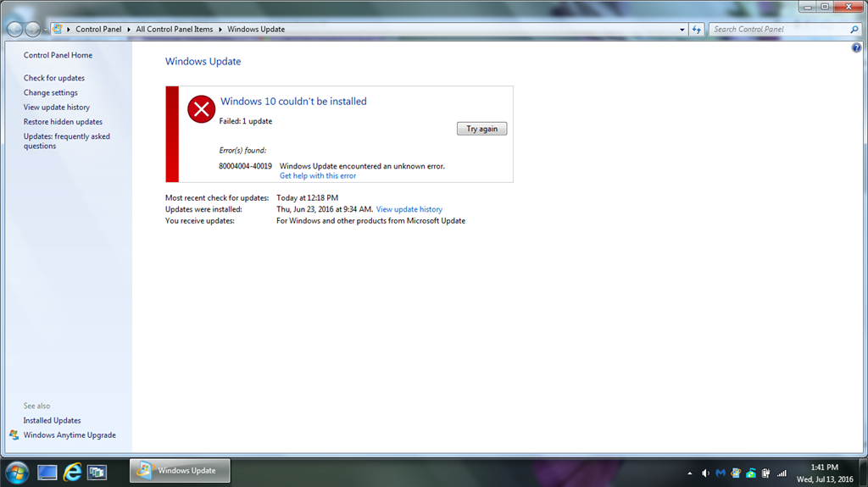Open the Malwarebytes tray icon
This screenshot has width=868, height=487.
coord(721,473)
